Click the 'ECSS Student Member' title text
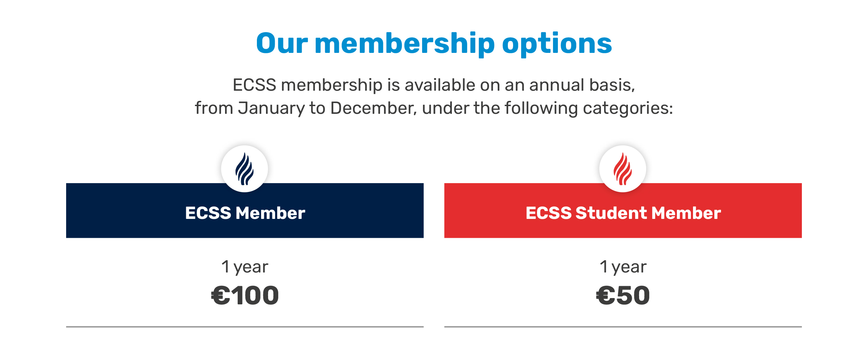This screenshot has width=868, height=359. click(623, 213)
